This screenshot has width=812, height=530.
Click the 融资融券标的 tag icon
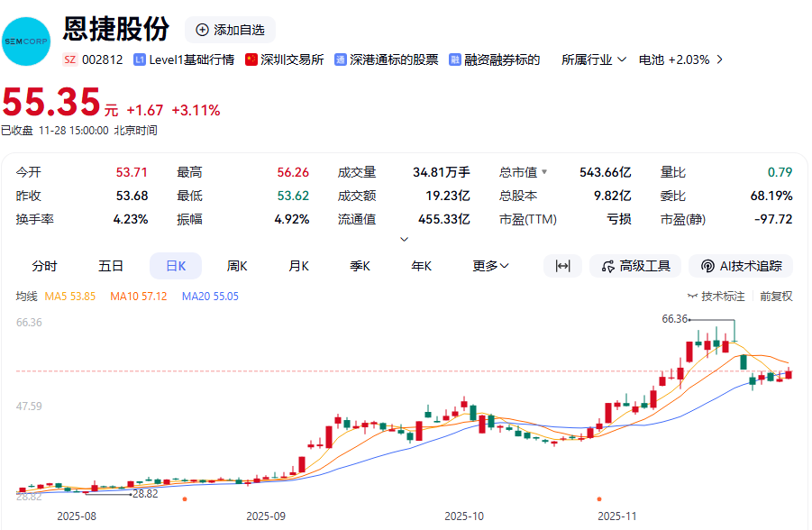456,59
